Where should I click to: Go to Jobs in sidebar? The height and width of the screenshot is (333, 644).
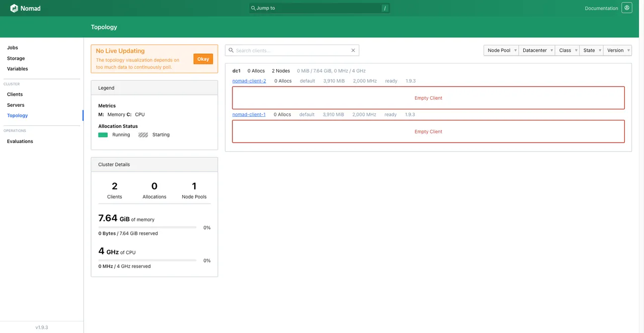[13, 48]
